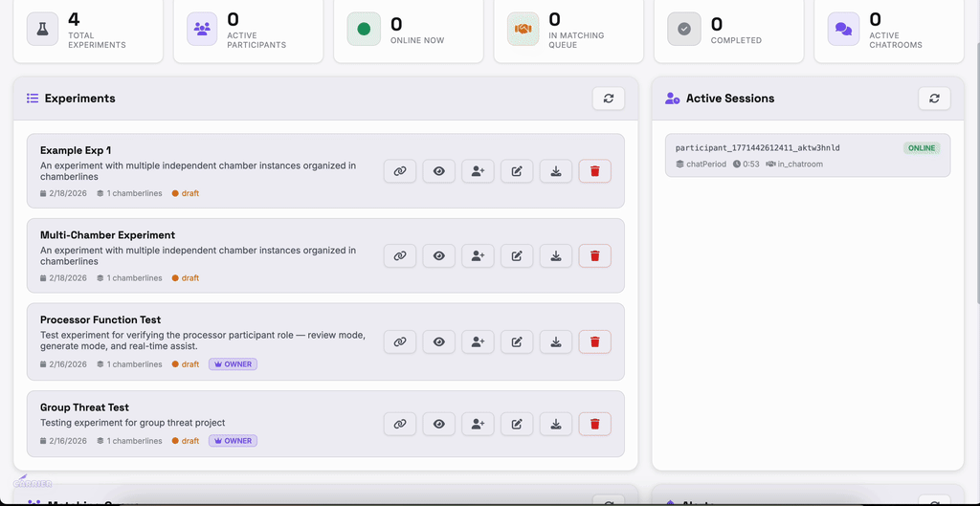Download Multi-Chamber Experiment data
The height and width of the screenshot is (506, 980).
tap(556, 255)
